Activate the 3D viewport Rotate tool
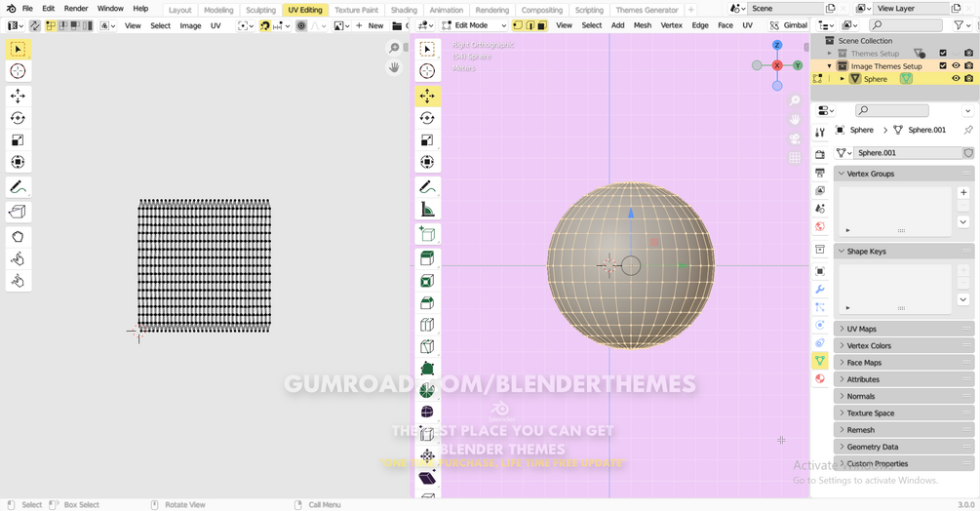The height and width of the screenshot is (511, 980). (427, 118)
